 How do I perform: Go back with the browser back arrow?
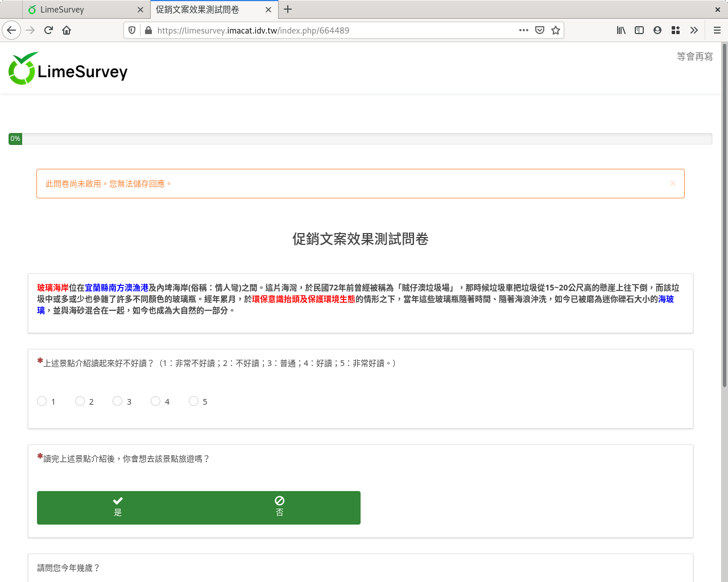11,30
